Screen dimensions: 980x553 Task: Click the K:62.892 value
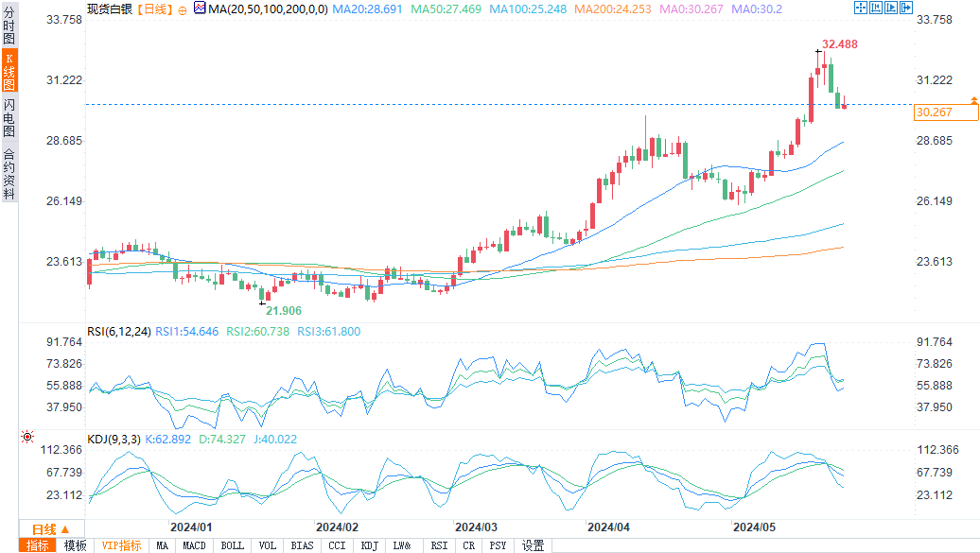point(168,440)
